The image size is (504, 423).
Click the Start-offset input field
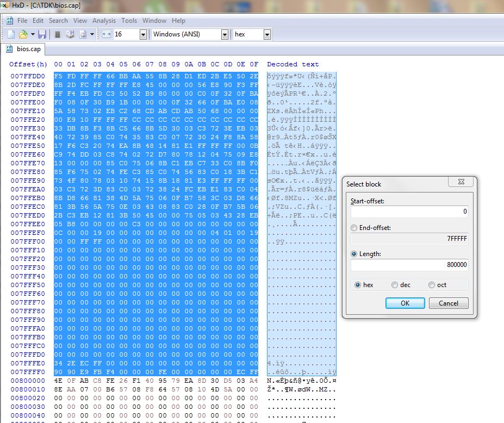(409, 211)
